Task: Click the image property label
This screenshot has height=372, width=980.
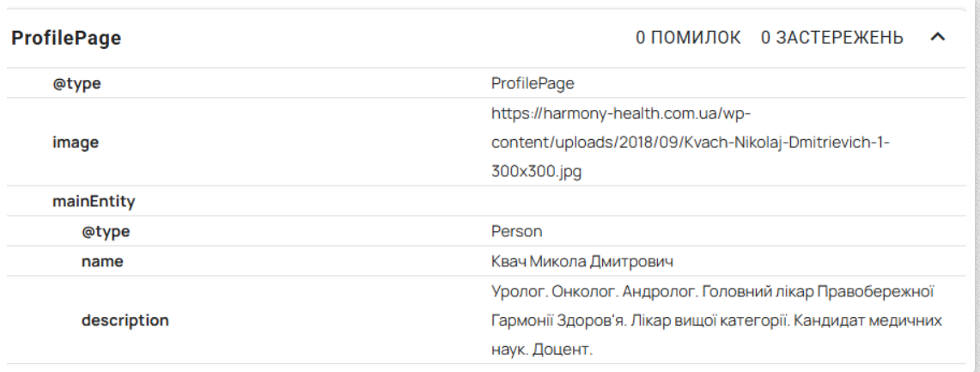Action: pyautogui.click(x=76, y=143)
